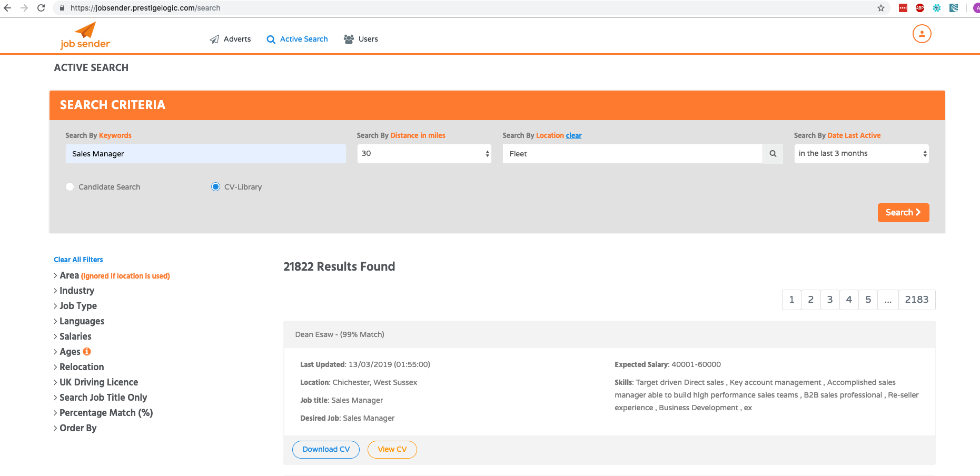Screen dimensions: 980x476
Task: Click the 'Desired Job: Sales Manager' text
Action: click(x=347, y=418)
